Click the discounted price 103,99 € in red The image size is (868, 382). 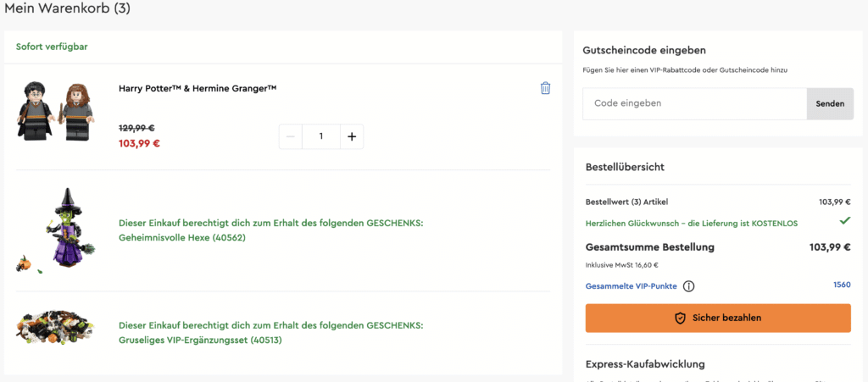(x=140, y=144)
